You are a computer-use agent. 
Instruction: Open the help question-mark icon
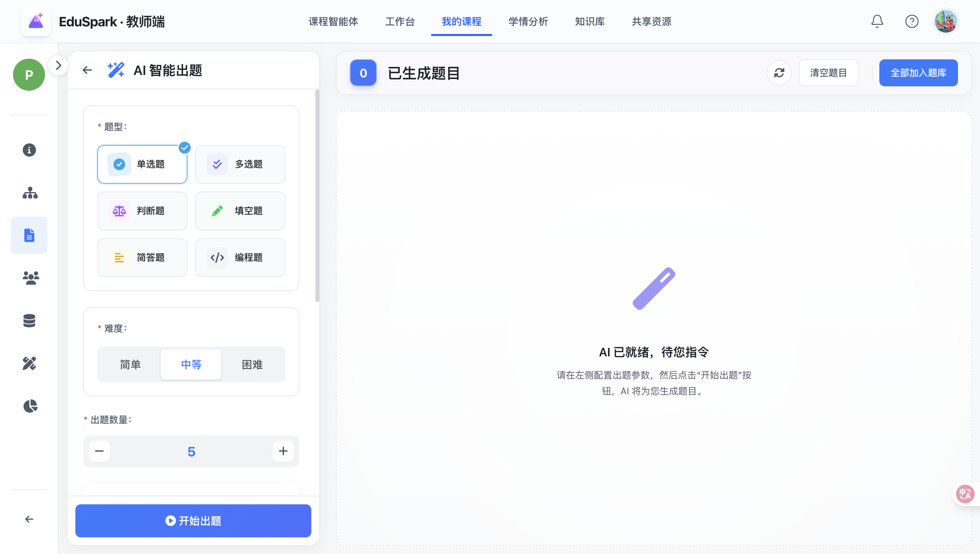click(x=912, y=21)
